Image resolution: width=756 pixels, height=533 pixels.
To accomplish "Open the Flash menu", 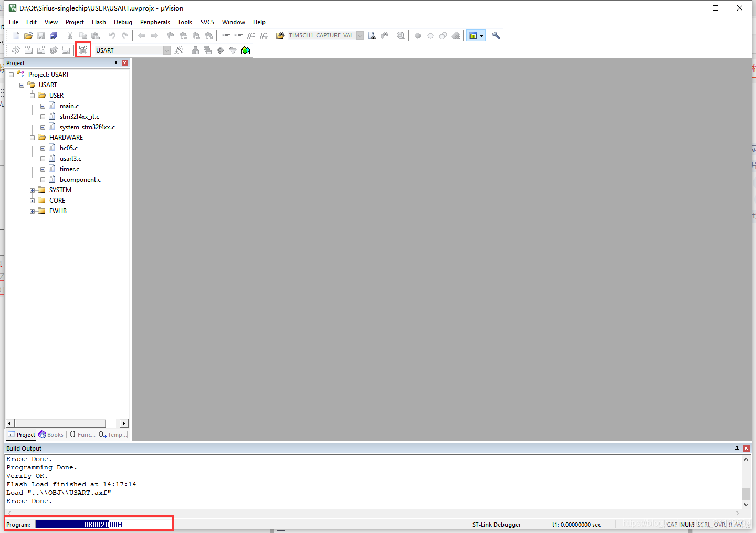I will click(99, 22).
